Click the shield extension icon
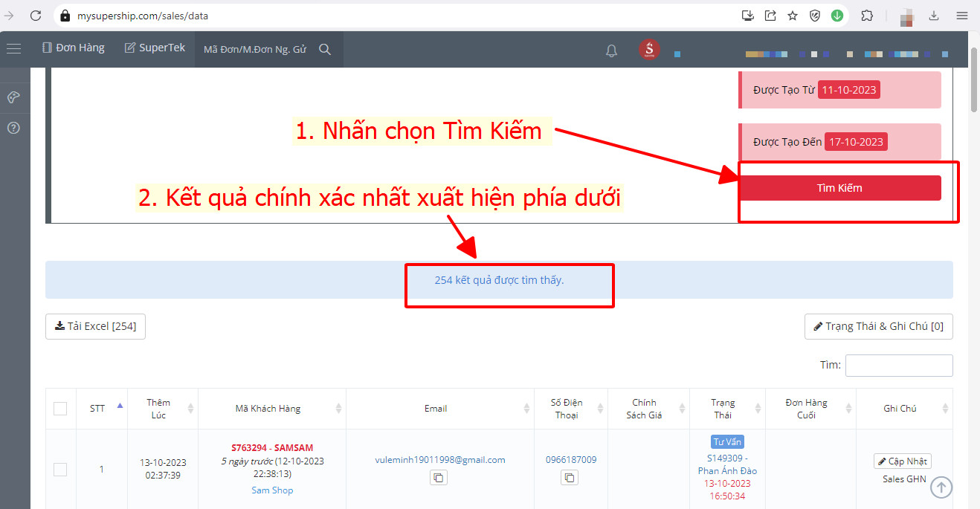Viewport: 980px width, 509px height. coord(815,15)
